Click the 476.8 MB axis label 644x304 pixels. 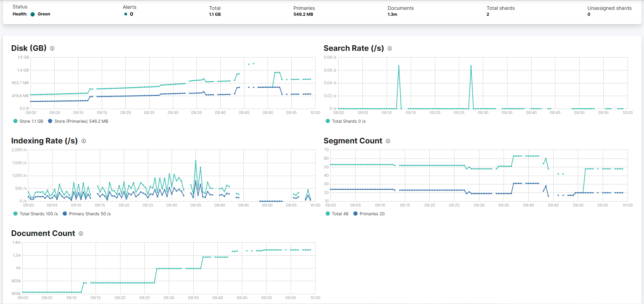[x=20, y=96]
